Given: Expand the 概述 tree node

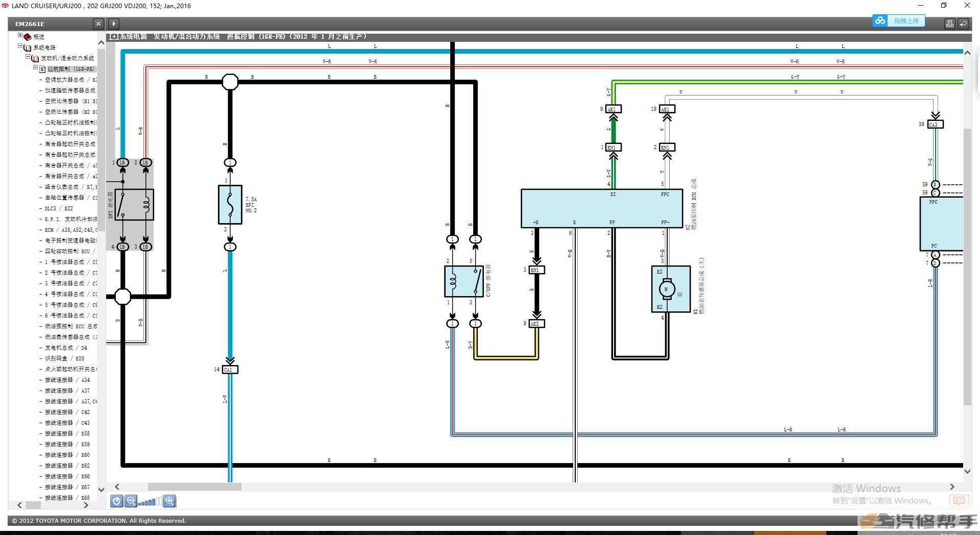Looking at the screenshot, I should pyautogui.click(x=20, y=36).
